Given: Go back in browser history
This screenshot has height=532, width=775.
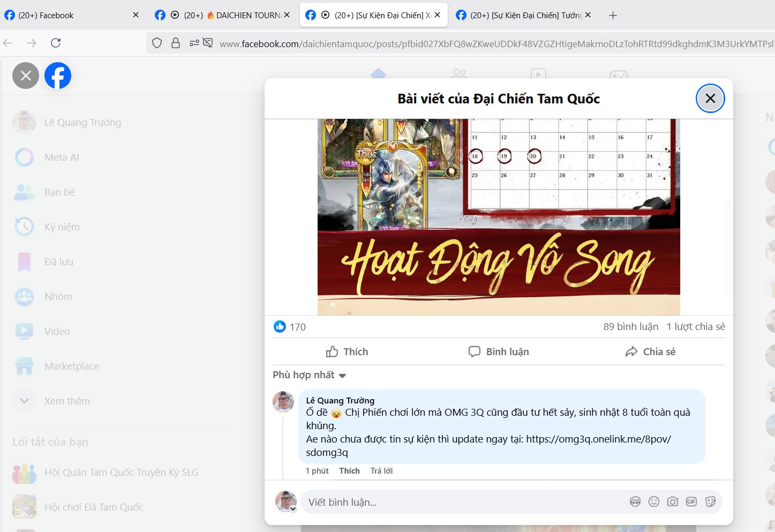Looking at the screenshot, I should point(8,43).
